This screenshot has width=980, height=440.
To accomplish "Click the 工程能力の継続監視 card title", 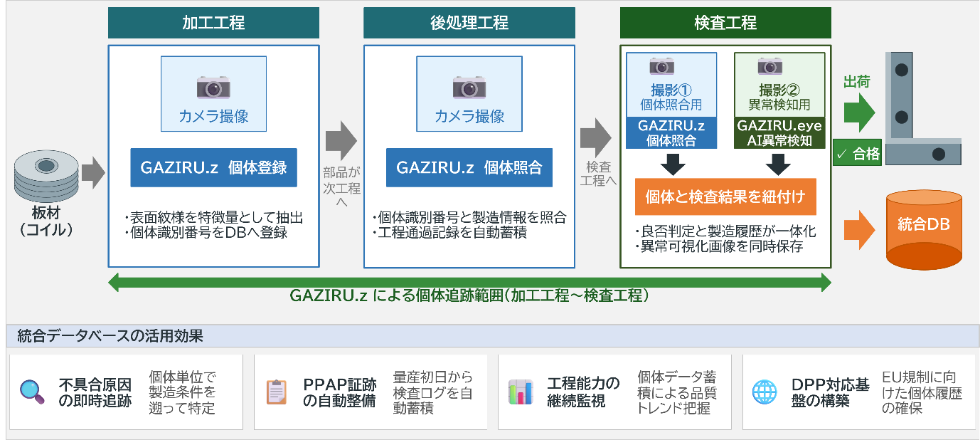I will tap(583, 392).
